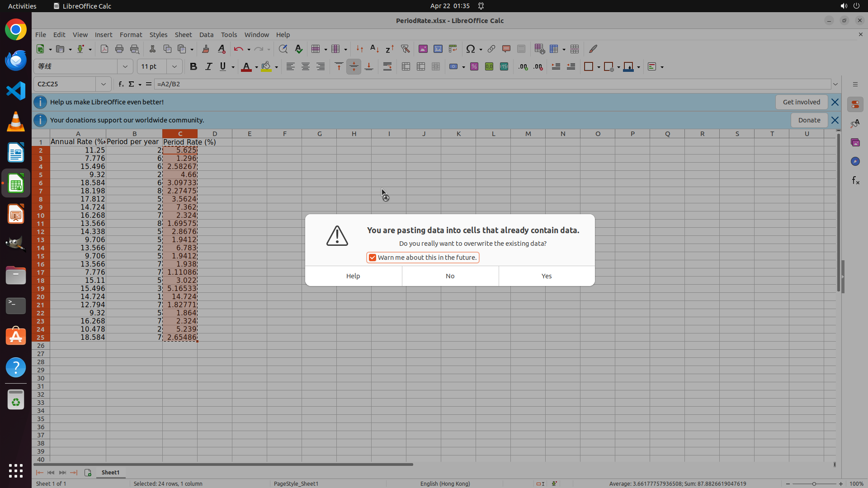Toggle Italic formatting button
The image size is (868, 488).
pyautogui.click(x=208, y=66)
